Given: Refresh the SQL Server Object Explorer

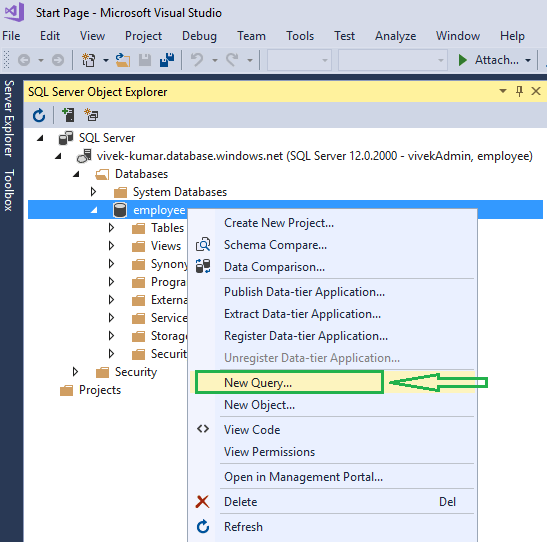Looking at the screenshot, I should click(x=39, y=115).
